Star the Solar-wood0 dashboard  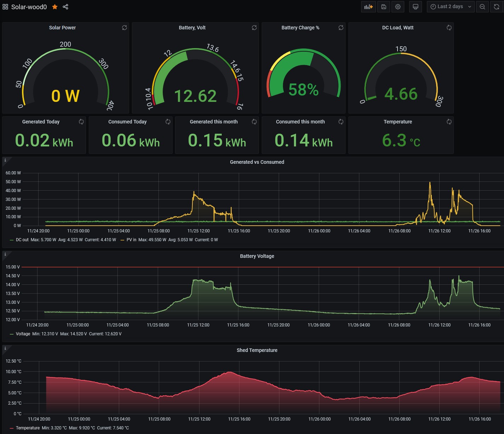click(55, 7)
